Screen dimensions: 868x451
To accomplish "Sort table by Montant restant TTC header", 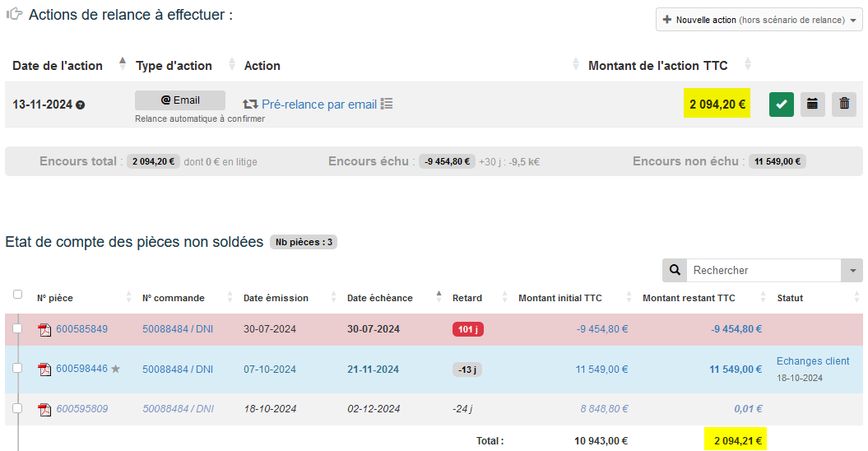I will click(689, 298).
